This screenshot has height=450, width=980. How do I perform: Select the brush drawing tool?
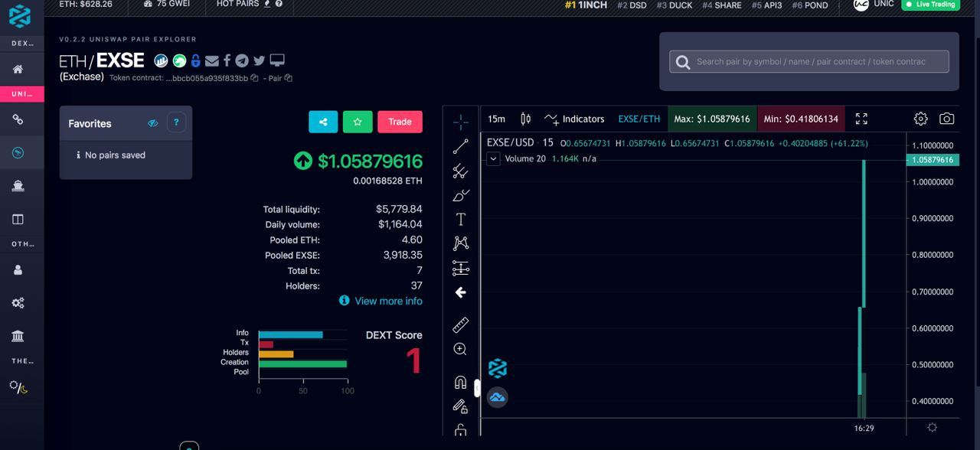coord(460,195)
